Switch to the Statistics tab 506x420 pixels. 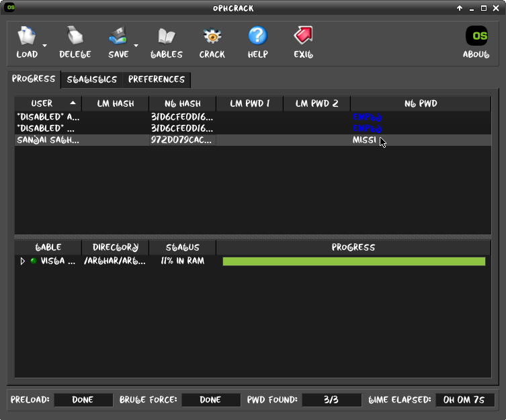point(92,79)
